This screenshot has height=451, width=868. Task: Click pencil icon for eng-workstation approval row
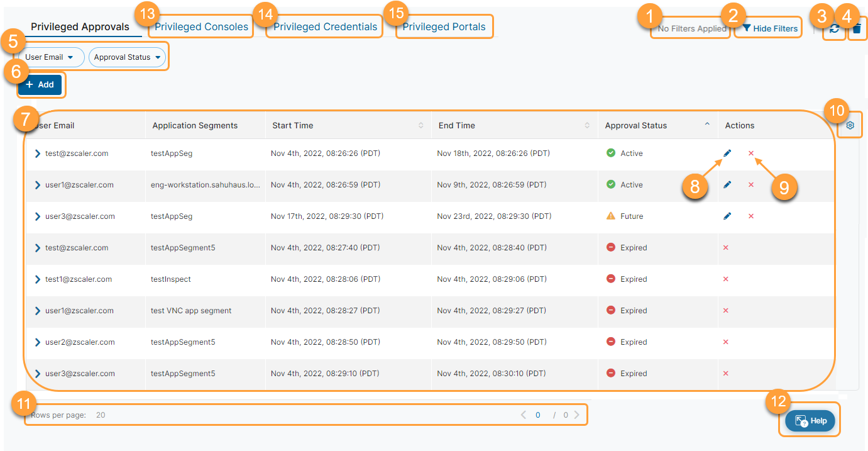[x=727, y=184]
